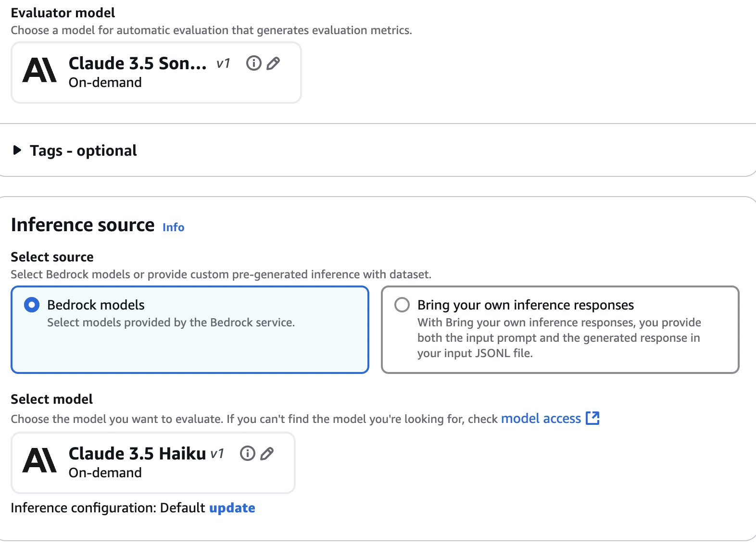756x546 pixels.
Task: Click On-demand under the evaluator model
Action: point(105,82)
